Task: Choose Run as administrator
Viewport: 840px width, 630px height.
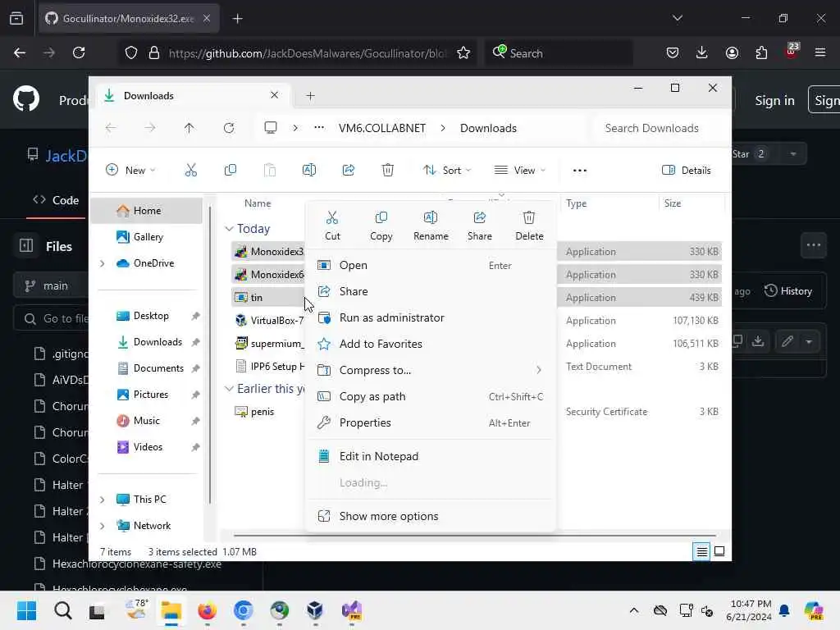Action: point(430,317)
